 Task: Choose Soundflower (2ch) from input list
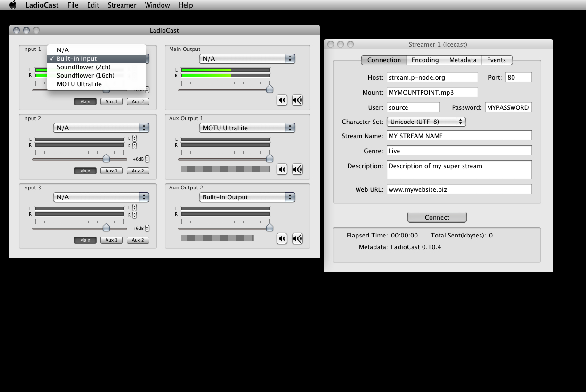coord(84,67)
